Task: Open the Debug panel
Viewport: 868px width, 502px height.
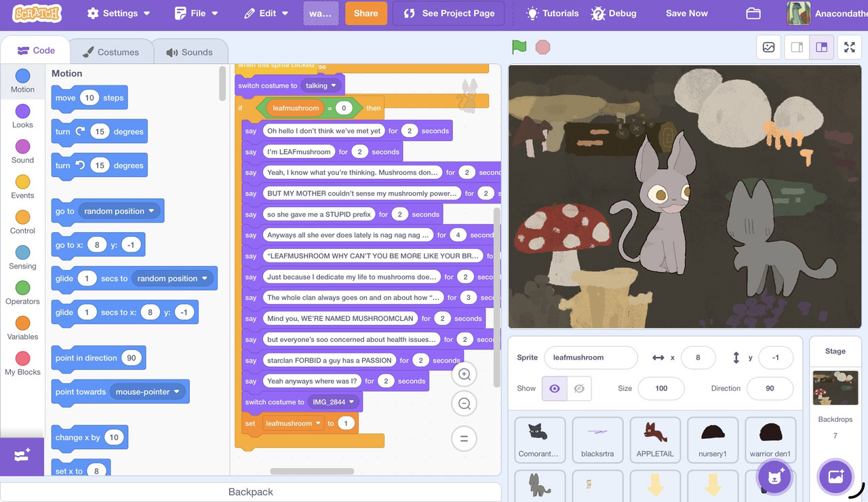Action: click(x=614, y=13)
